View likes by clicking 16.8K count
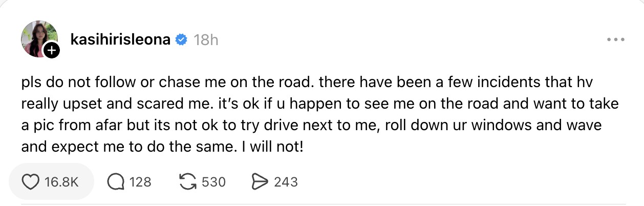Viewport: 644px width, 206px height. tap(61, 181)
